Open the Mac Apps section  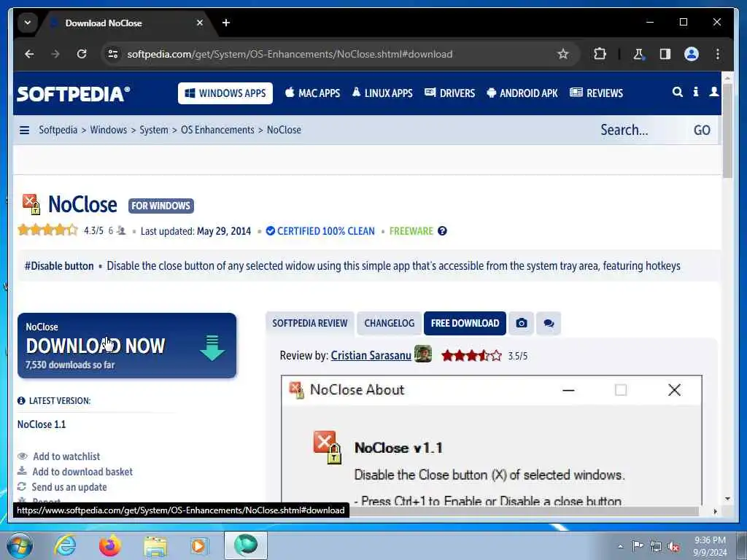(312, 93)
